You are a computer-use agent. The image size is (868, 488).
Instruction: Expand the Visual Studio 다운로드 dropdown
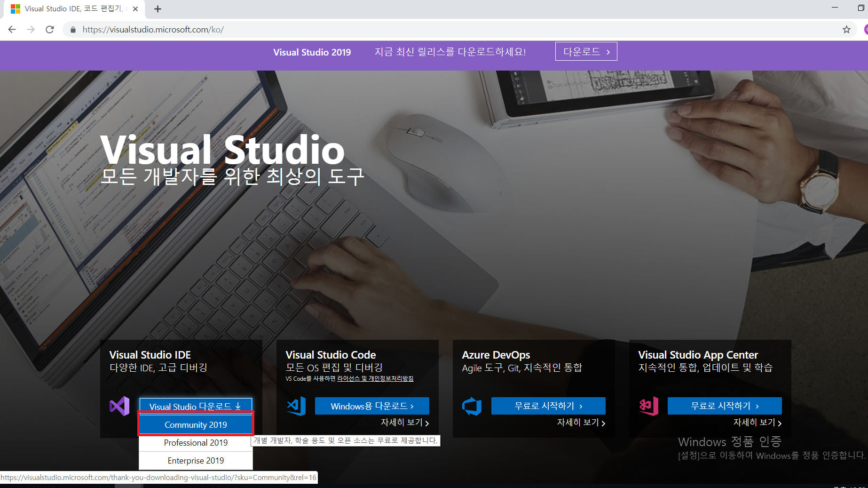click(x=196, y=406)
